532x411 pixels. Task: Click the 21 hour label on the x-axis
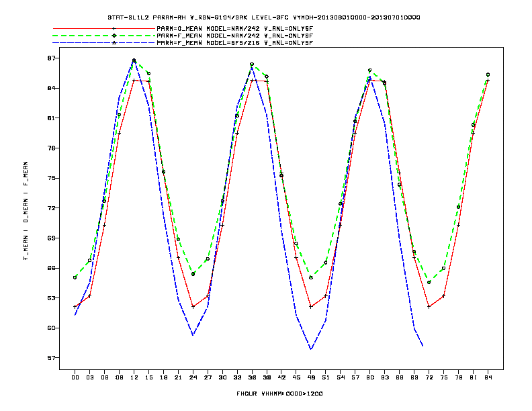(178, 377)
